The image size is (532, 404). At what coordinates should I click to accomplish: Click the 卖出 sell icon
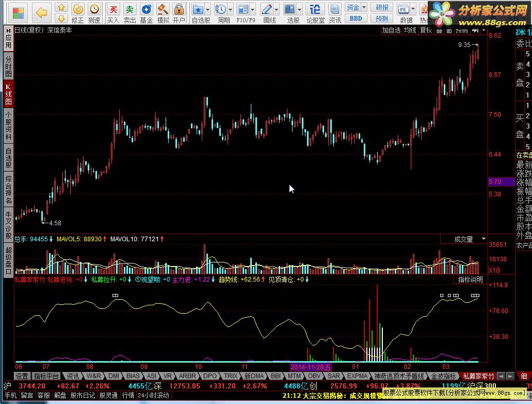pos(130,13)
